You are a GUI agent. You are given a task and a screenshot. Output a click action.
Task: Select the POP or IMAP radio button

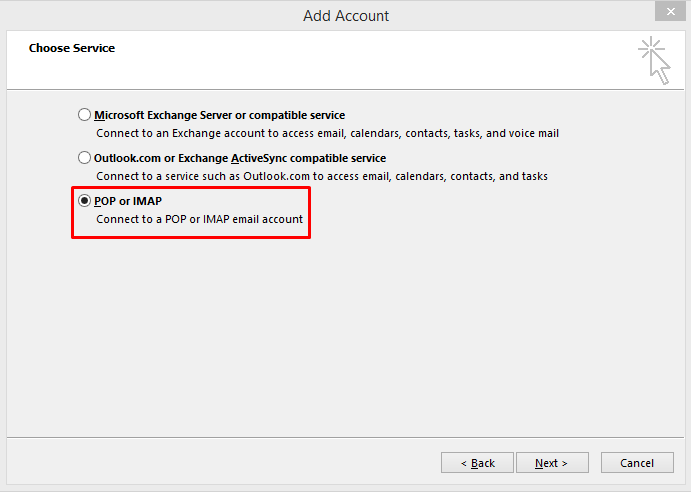pyautogui.click(x=84, y=201)
